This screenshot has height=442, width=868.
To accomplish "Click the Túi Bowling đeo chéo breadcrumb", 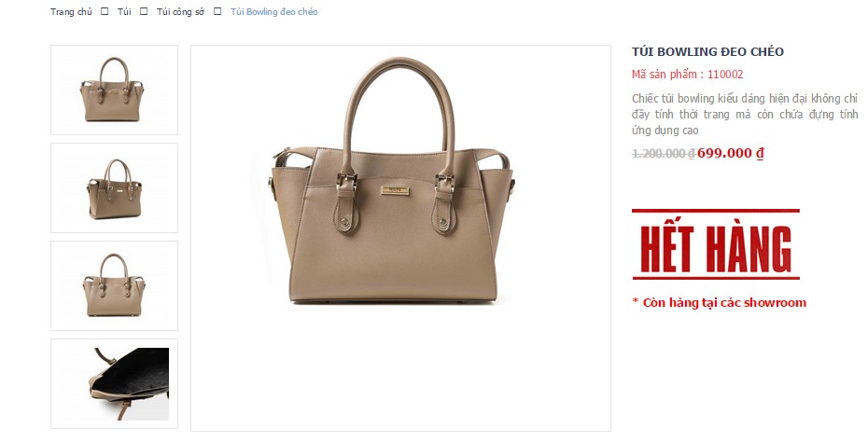I will [274, 11].
